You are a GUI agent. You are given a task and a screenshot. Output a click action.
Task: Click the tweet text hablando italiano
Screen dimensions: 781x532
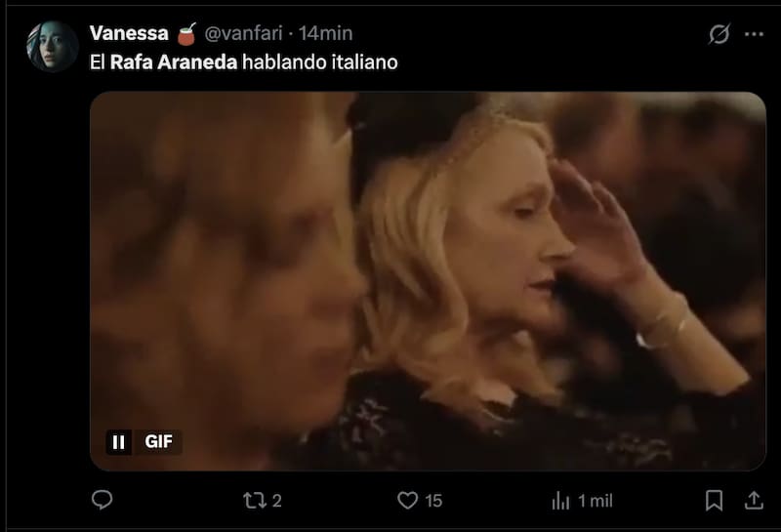click(x=320, y=62)
